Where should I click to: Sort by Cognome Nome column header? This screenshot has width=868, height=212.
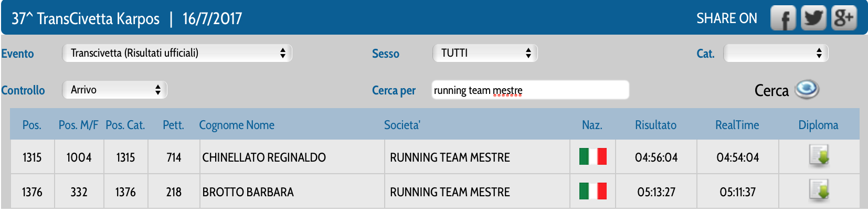237,125
